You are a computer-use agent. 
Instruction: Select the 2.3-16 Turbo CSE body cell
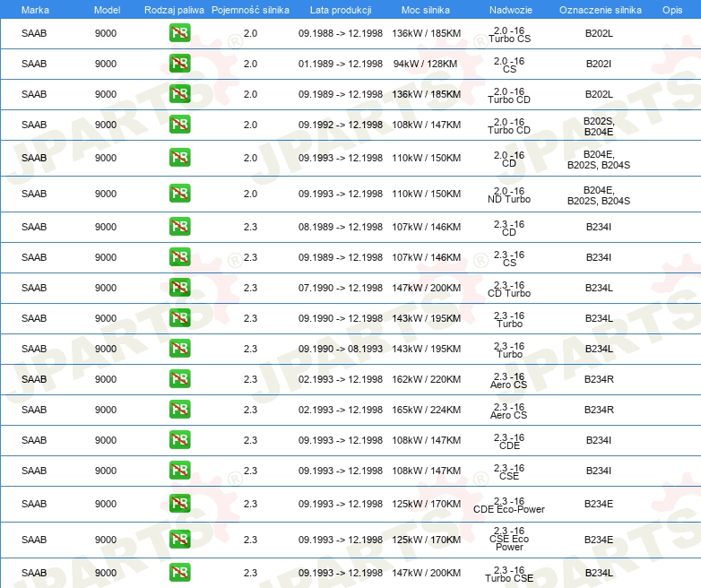click(509, 575)
